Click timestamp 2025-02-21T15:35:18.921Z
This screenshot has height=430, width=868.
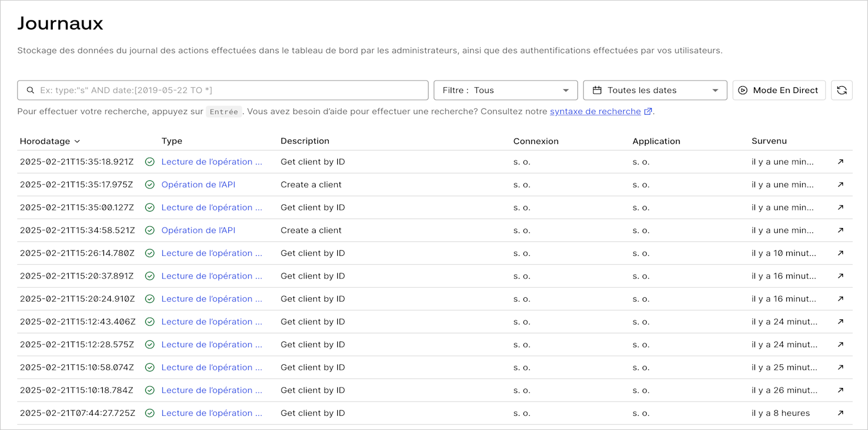click(x=77, y=162)
